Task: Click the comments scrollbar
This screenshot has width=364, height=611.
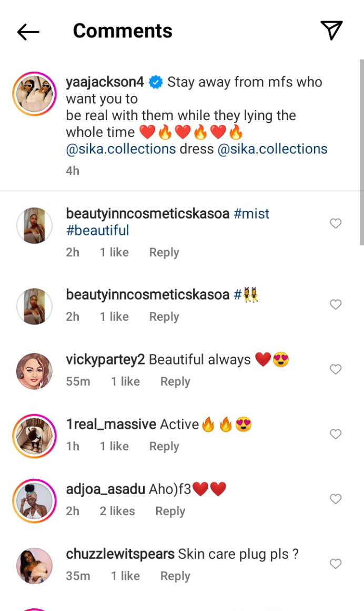Action: (x=361, y=153)
